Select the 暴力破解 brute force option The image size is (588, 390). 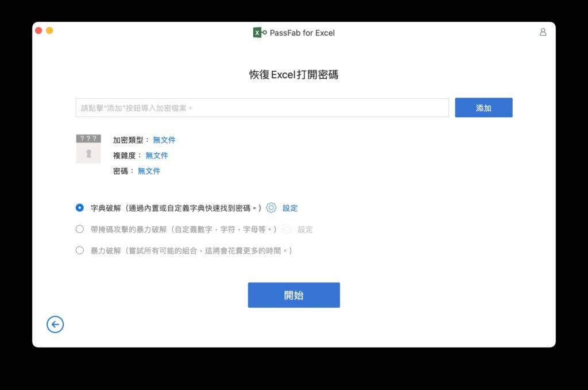pos(79,250)
